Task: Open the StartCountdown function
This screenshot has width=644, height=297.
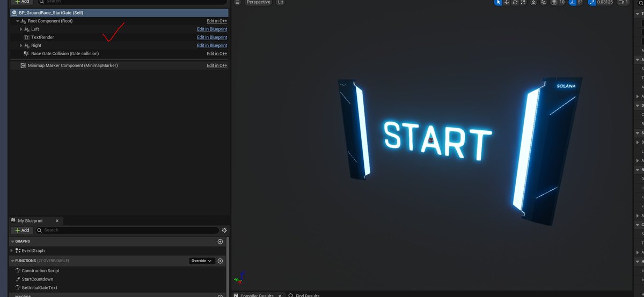Action: (x=37, y=279)
